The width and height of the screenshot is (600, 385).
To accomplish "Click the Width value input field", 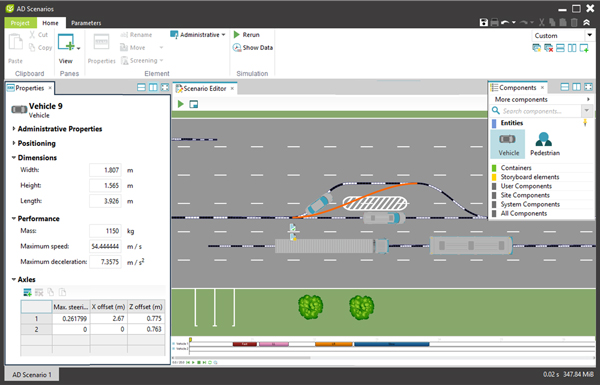I will (105, 170).
